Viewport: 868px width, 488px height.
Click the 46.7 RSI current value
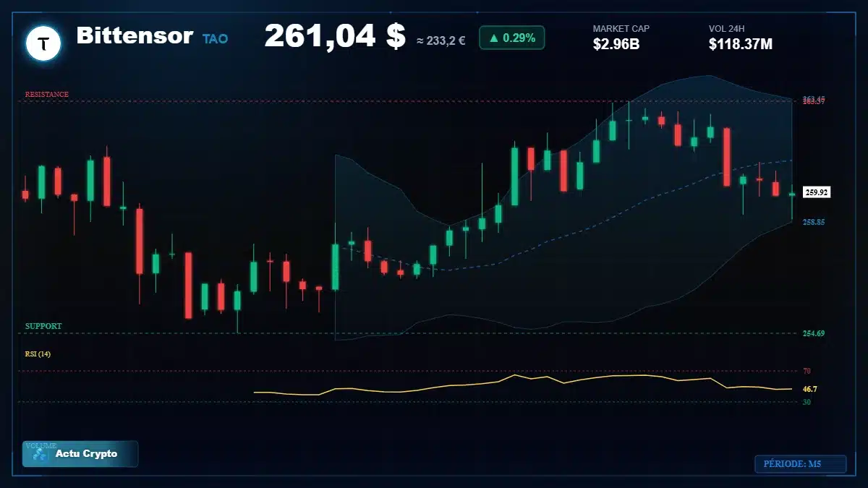click(810, 389)
